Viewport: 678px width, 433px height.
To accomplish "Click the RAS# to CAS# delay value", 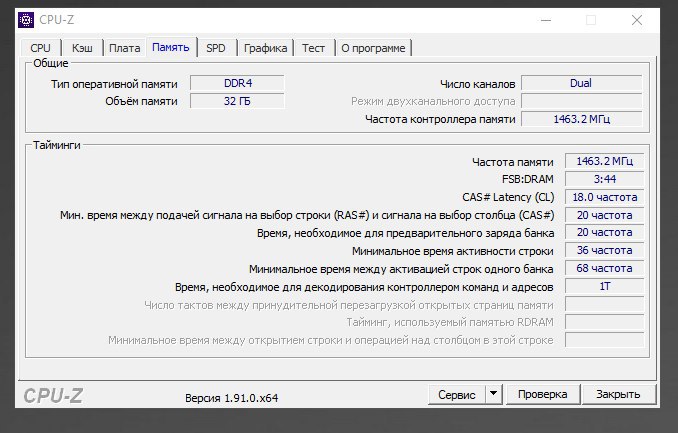I will coord(604,215).
